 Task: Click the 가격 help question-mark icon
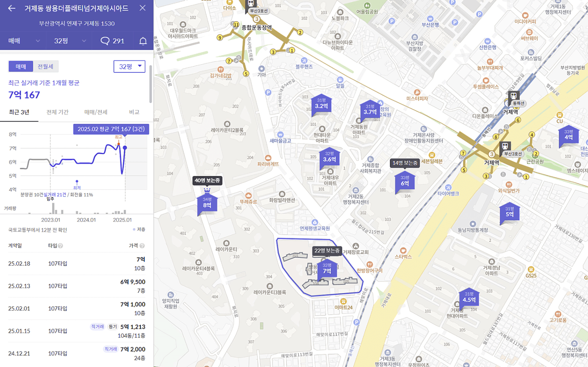click(142, 246)
